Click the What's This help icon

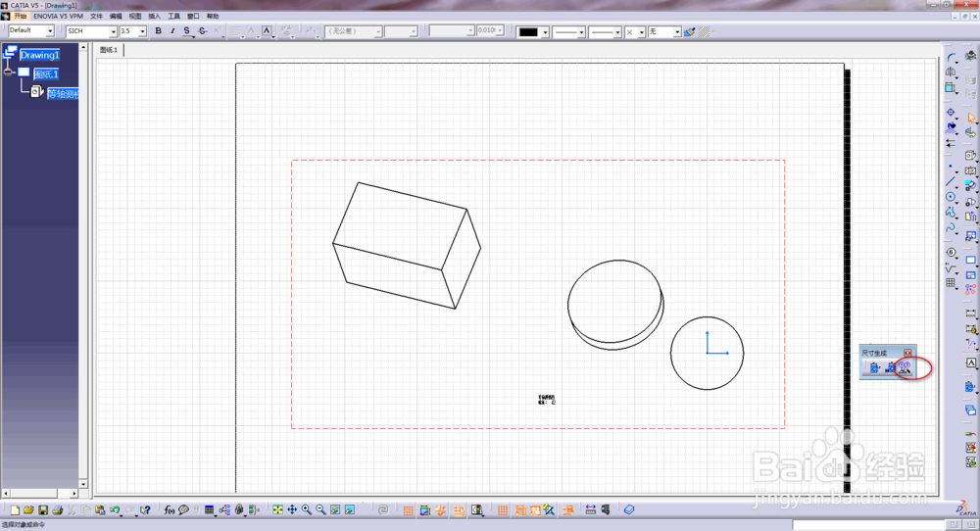[145, 510]
